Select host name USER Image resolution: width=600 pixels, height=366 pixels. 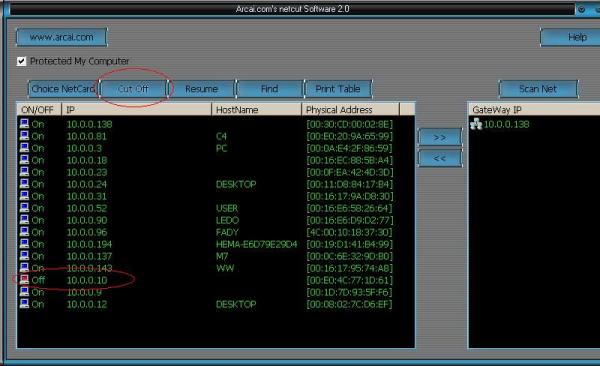[227, 208]
